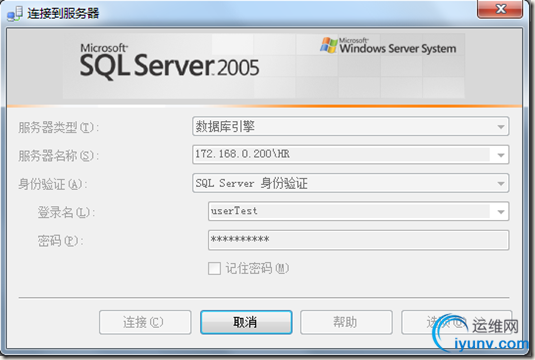The height and width of the screenshot is (360, 535).
Task: Click the 服务器名称(S) label
Action: tap(58, 156)
